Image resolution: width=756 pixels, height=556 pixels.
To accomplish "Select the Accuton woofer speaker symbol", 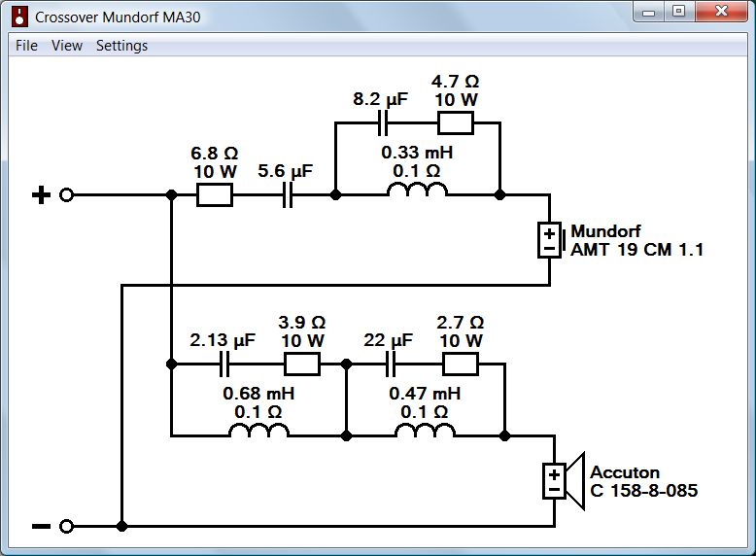I will pyautogui.click(x=564, y=481).
